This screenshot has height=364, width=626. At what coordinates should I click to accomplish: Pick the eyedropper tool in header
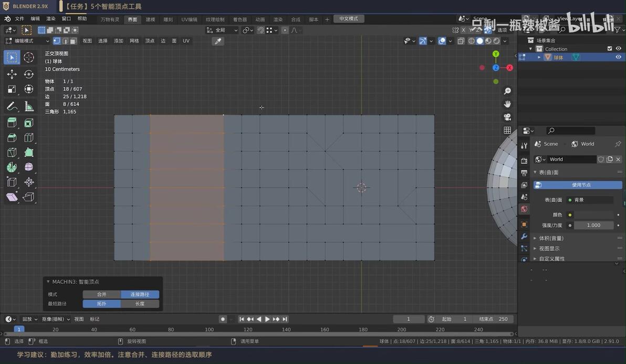(x=218, y=41)
